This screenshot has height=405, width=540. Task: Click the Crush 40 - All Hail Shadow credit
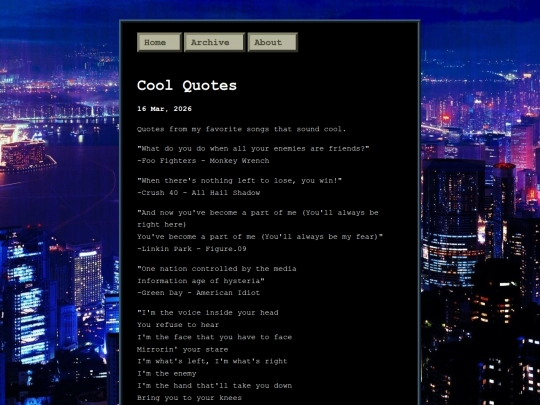(199, 193)
